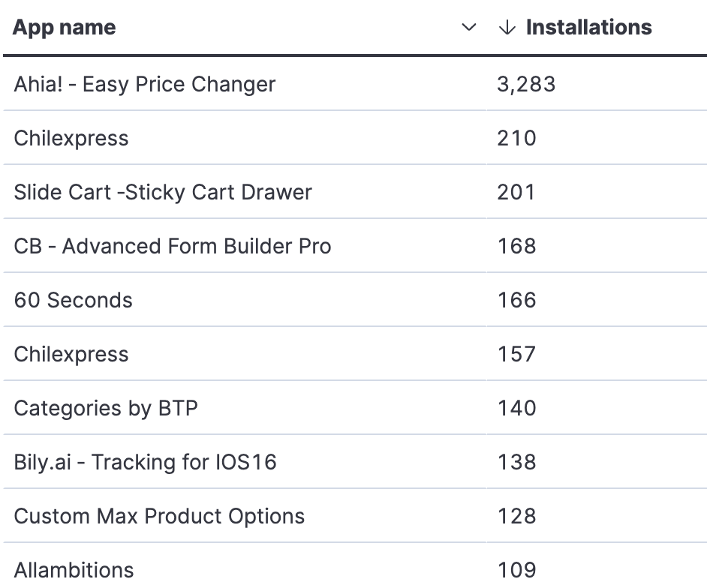Select the Custom Max Product Options row
This screenshot has width=707, height=588.
point(159,516)
